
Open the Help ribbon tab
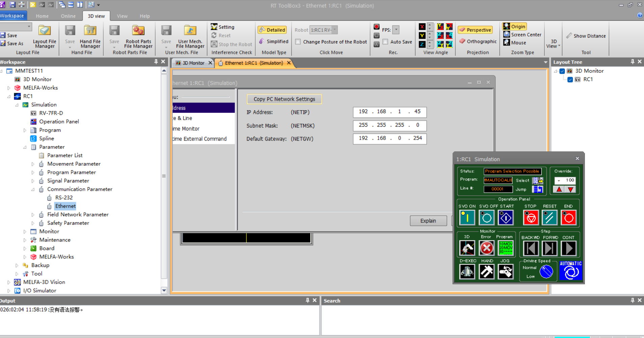[x=145, y=16]
